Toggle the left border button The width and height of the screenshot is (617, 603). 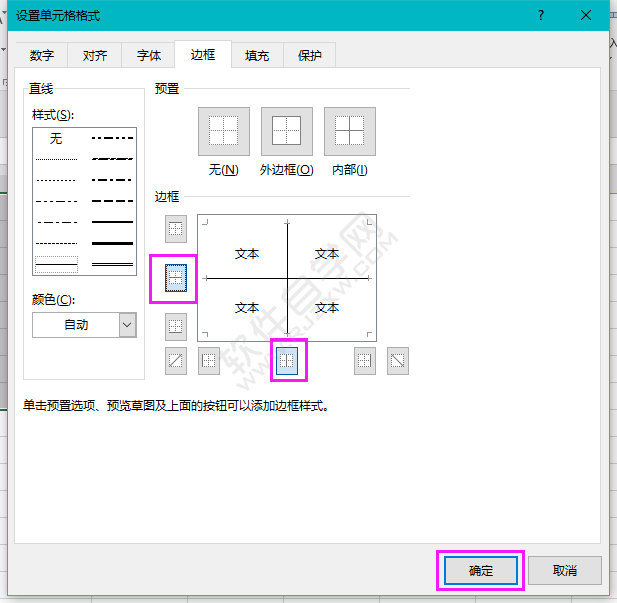(209, 361)
